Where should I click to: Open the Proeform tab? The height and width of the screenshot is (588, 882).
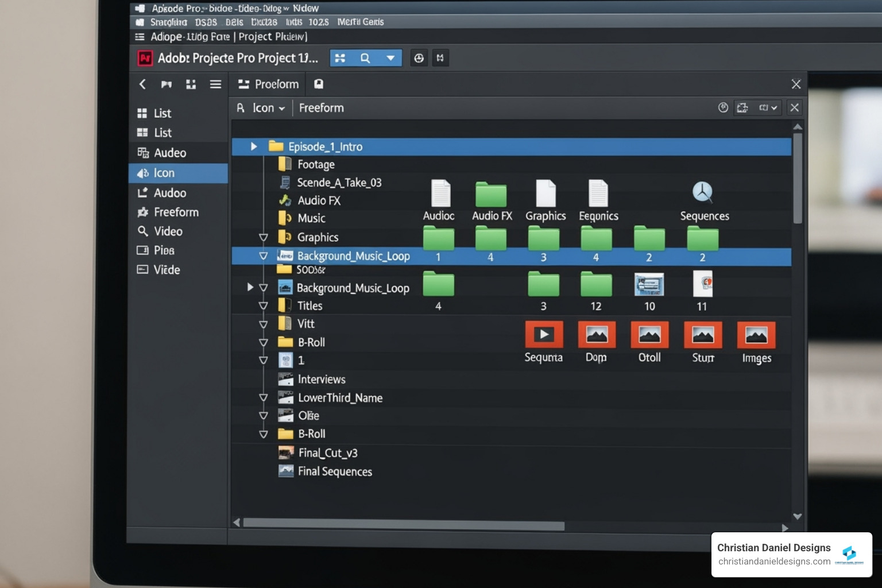[276, 84]
